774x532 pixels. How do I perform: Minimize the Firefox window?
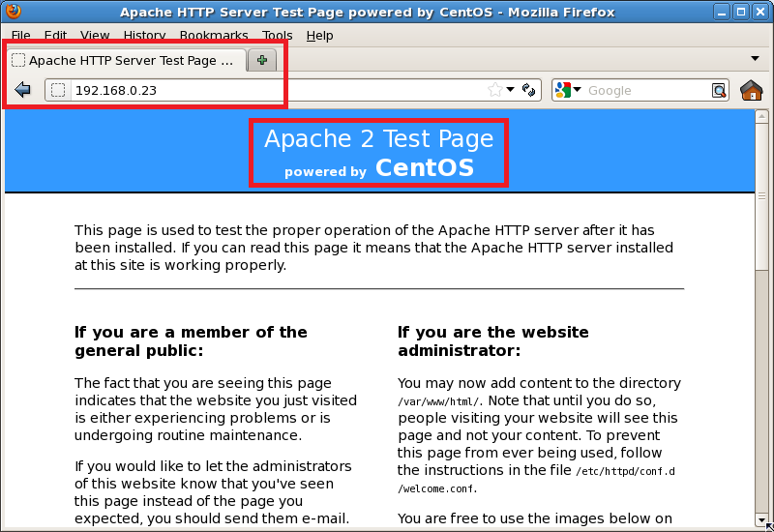click(721, 12)
